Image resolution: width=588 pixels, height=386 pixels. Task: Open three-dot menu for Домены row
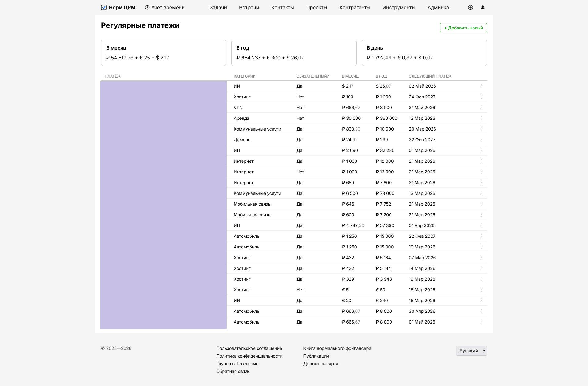coord(481,140)
